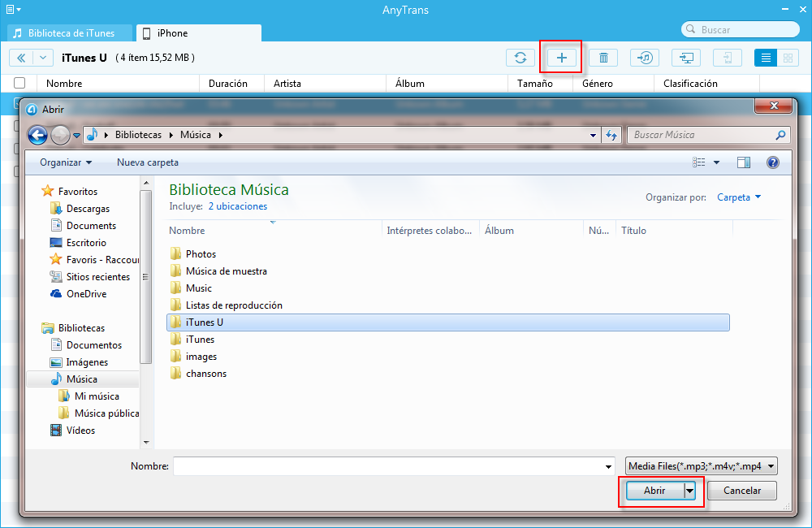Image resolution: width=812 pixels, height=528 pixels.
Task: Click the AnyTrans refresh icon
Action: click(520, 58)
